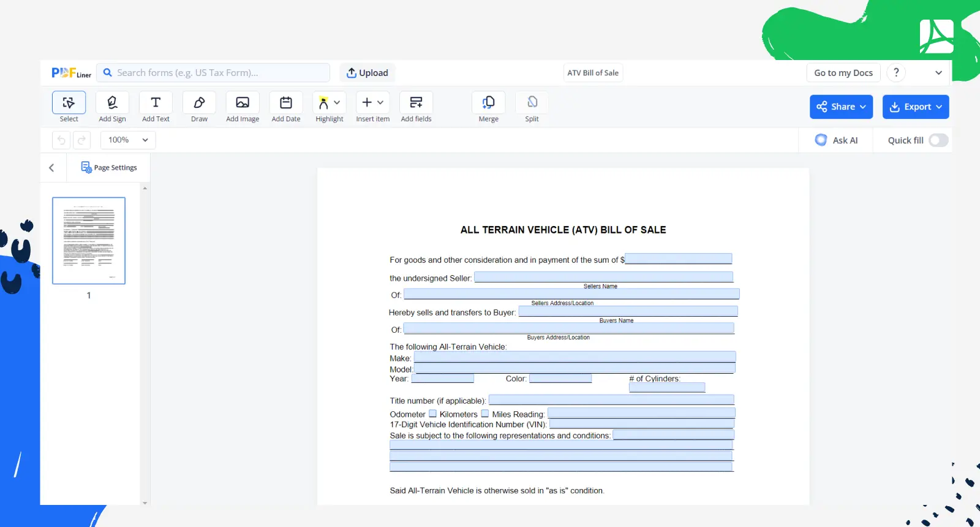Open the zoom level 100% dropdown
The height and width of the screenshot is (527, 980).
point(128,140)
